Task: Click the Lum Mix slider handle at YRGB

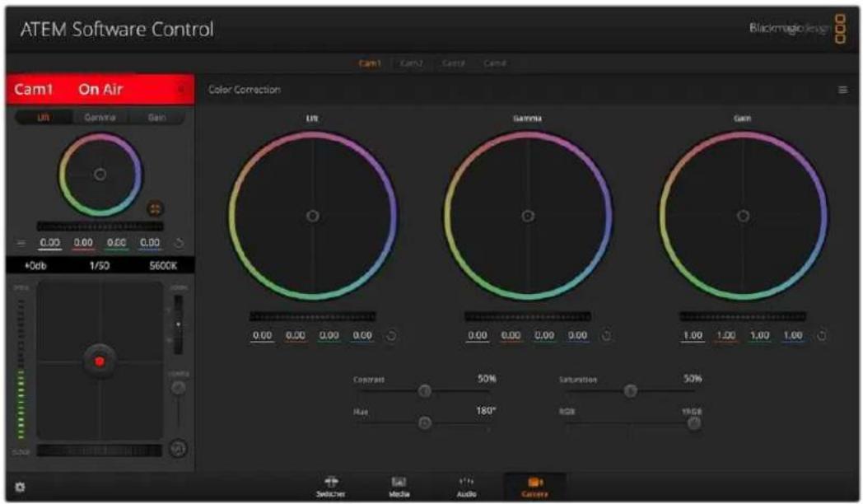Action: 694,423
